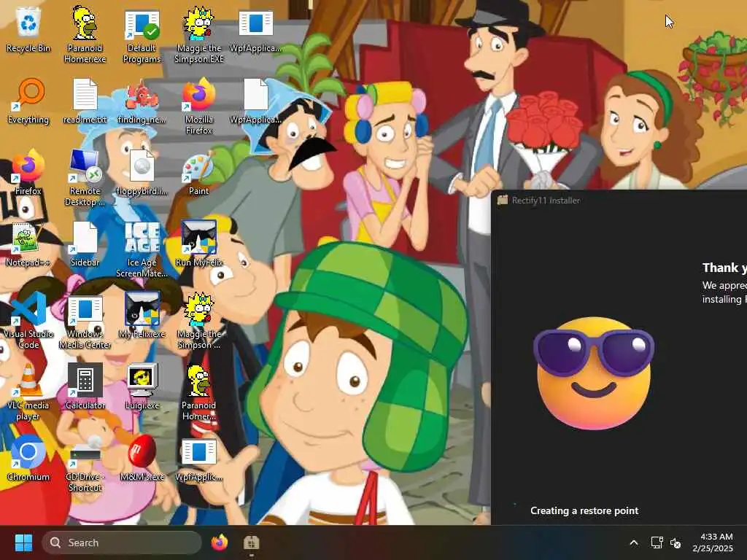747x560 pixels.
Task: Select the finding_ne... desktop icon
Action: 142,101
